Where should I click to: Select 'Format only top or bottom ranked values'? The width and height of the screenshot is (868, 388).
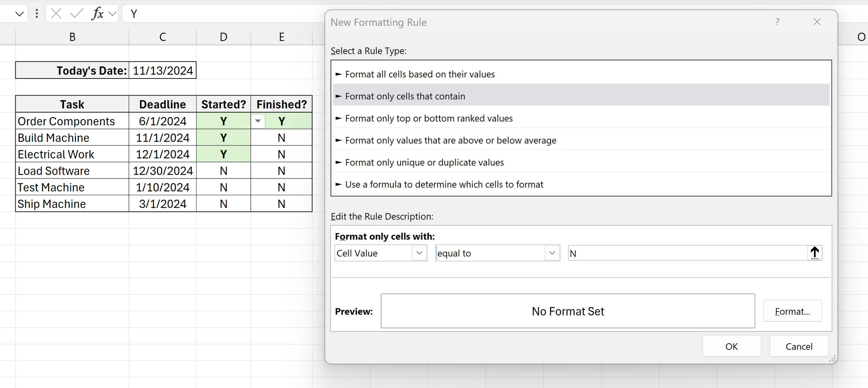coord(428,118)
